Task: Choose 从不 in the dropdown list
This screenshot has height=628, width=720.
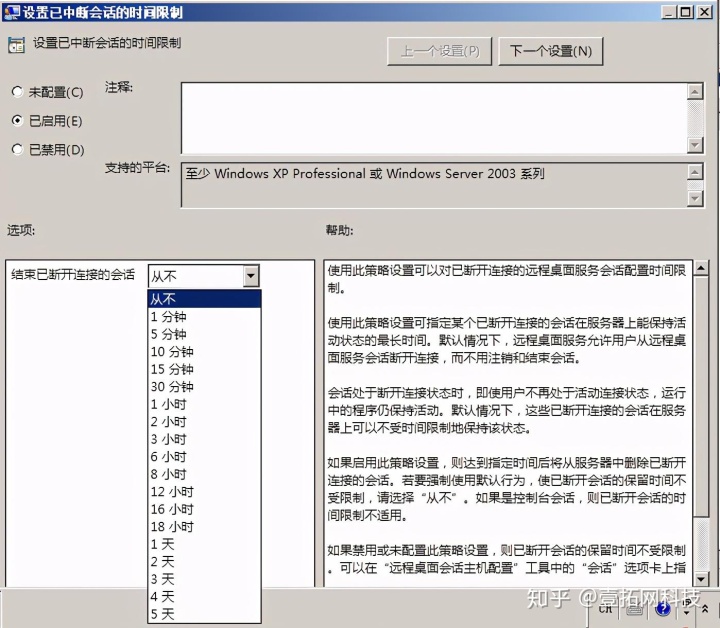Action: click(204, 299)
